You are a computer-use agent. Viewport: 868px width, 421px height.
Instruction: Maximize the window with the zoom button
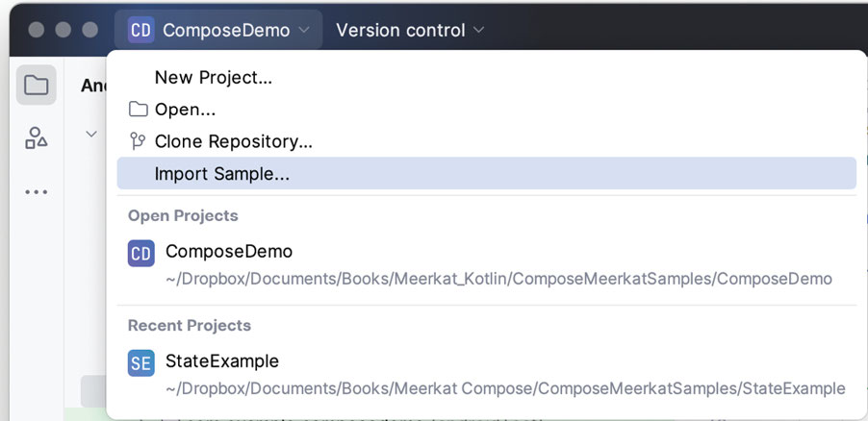(x=89, y=30)
